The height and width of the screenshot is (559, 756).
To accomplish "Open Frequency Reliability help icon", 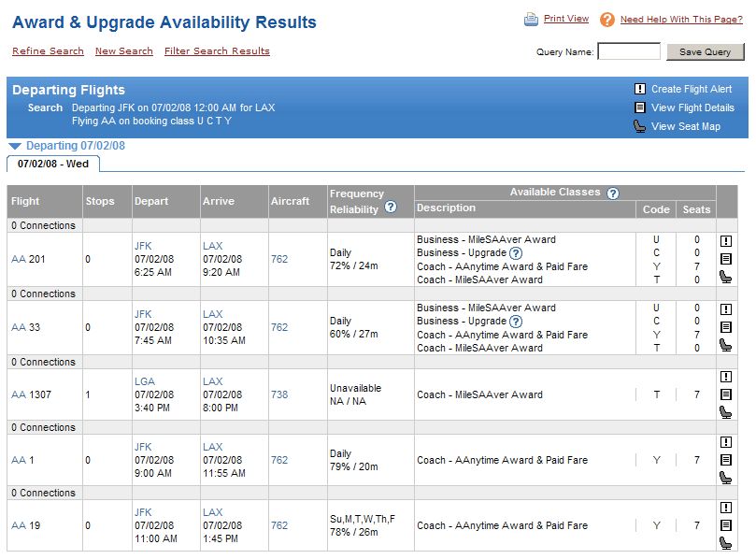I will (x=391, y=207).
